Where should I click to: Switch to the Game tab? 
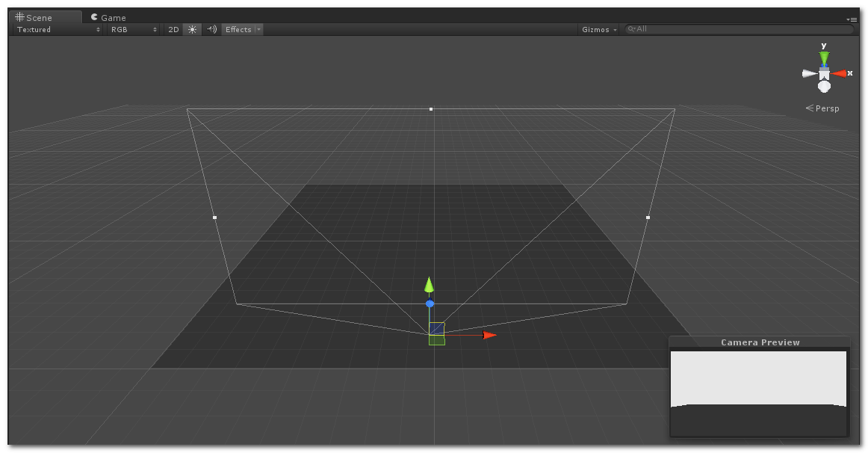(x=108, y=17)
